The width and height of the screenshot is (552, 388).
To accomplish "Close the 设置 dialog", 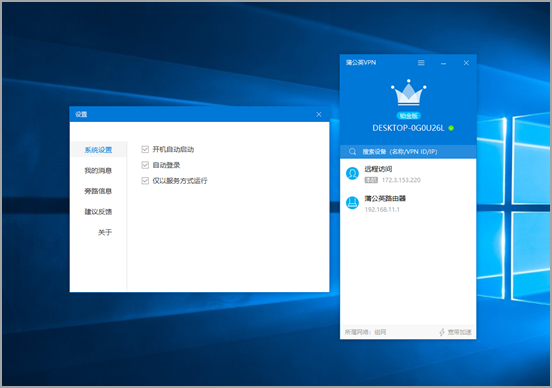I will pyautogui.click(x=319, y=114).
